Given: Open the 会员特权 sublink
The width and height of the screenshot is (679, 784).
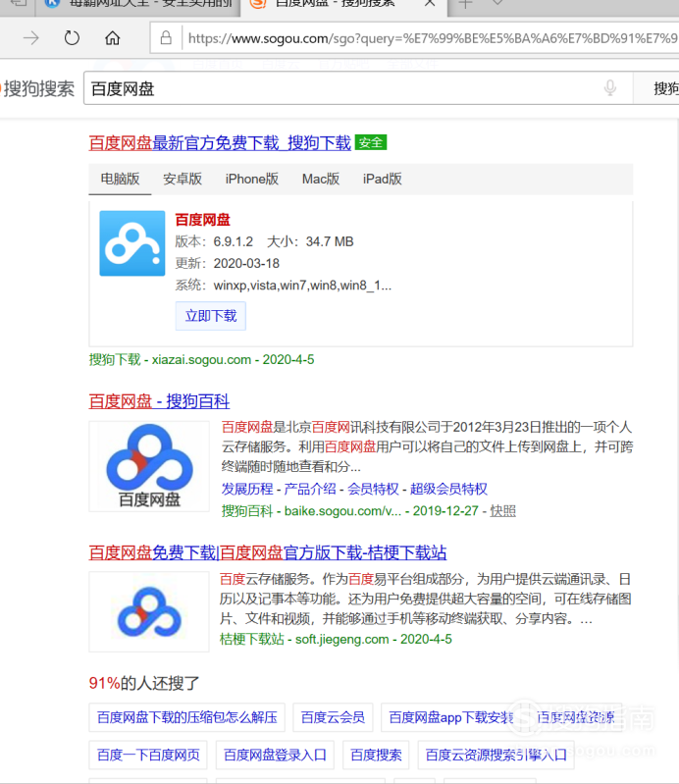Looking at the screenshot, I should click(x=373, y=489).
